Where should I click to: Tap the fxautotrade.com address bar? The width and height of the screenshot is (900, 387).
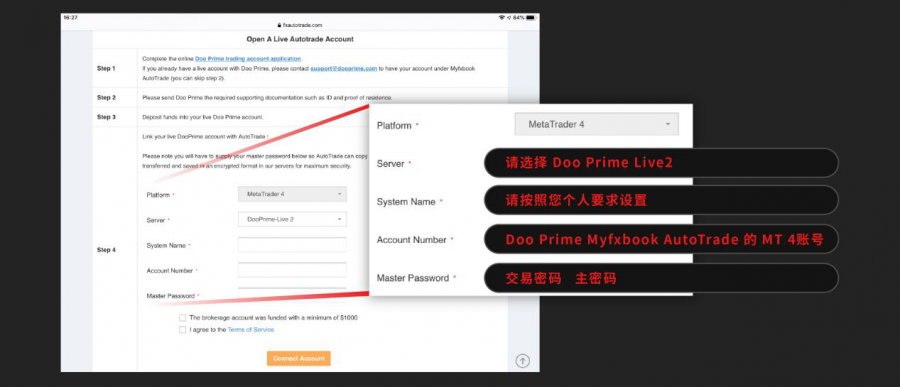300,25
